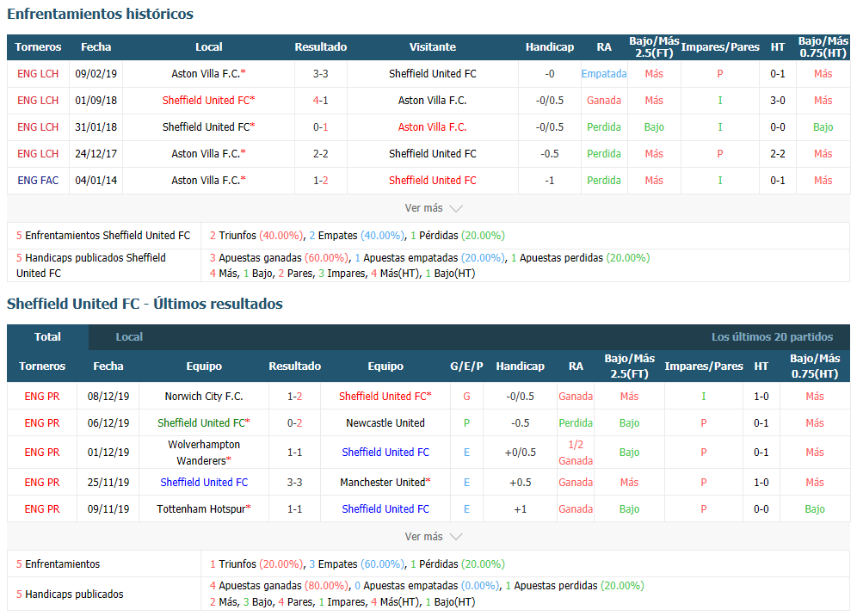
Task: Click the 3-3 result on 25/11/19
Action: 294,483
